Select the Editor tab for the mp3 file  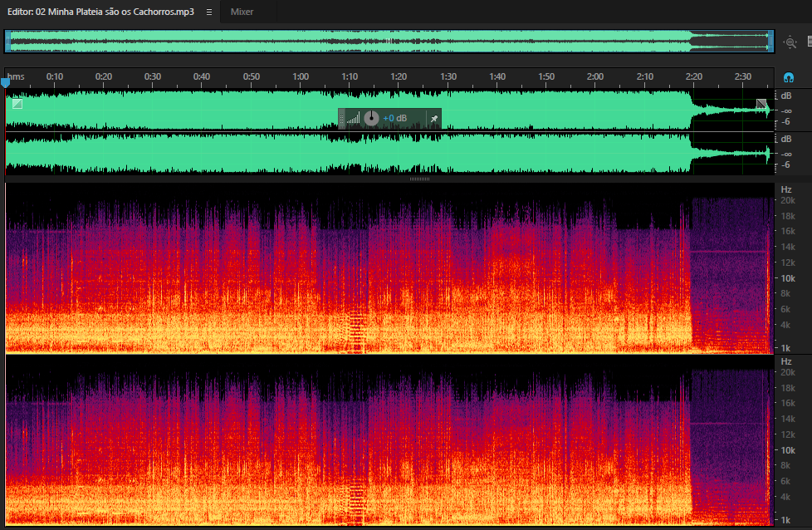pos(100,12)
